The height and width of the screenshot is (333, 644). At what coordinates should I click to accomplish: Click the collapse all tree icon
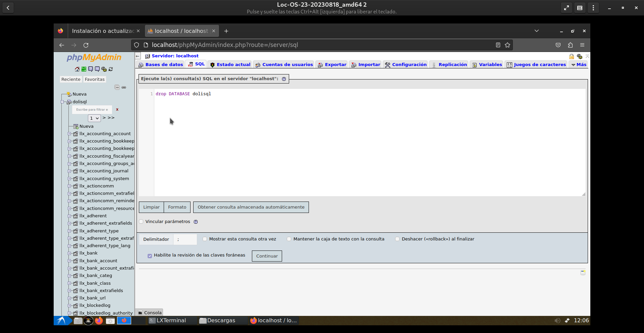117,88
